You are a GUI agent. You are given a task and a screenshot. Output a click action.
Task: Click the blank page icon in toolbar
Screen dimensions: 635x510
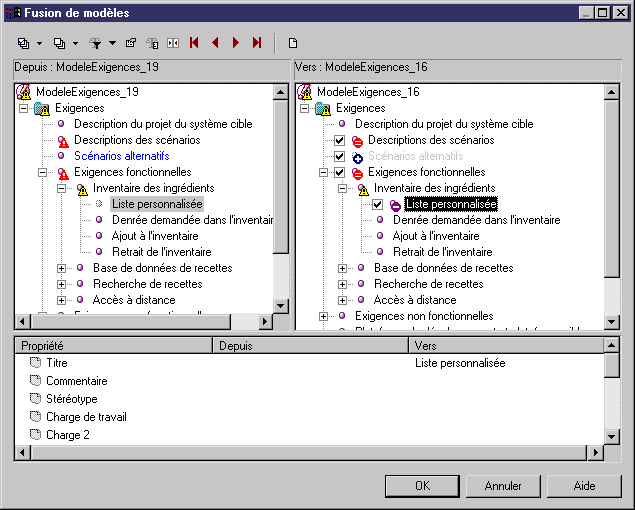click(x=293, y=43)
